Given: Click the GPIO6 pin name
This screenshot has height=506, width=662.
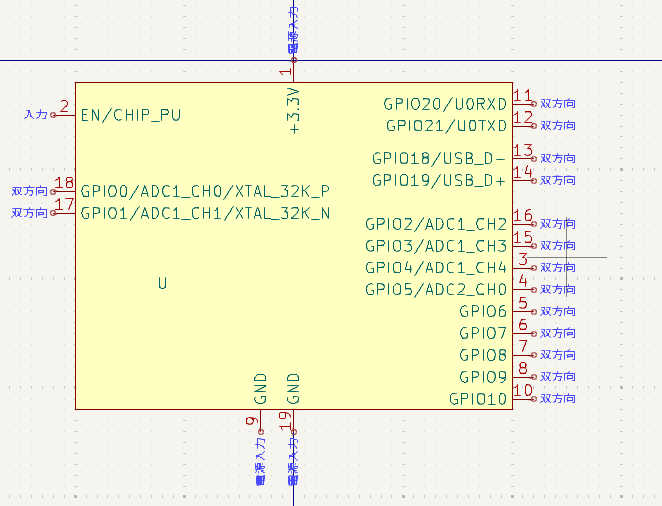Looking at the screenshot, I should click(483, 312).
